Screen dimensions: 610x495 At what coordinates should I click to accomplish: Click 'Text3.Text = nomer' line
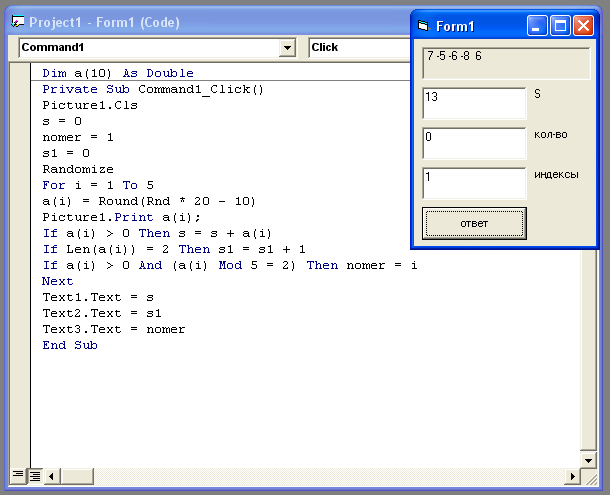coord(114,329)
